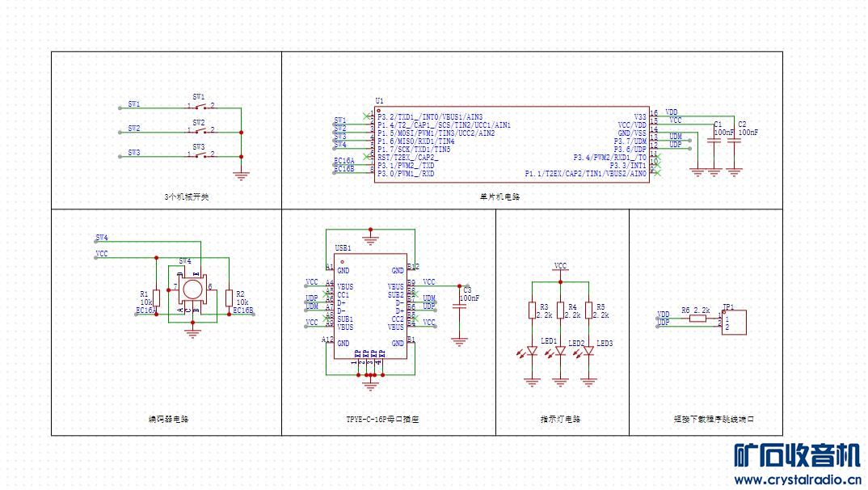This screenshot has height=490, width=868.
Task: Select resistor R3 2.2k
Action: pyautogui.click(x=533, y=310)
